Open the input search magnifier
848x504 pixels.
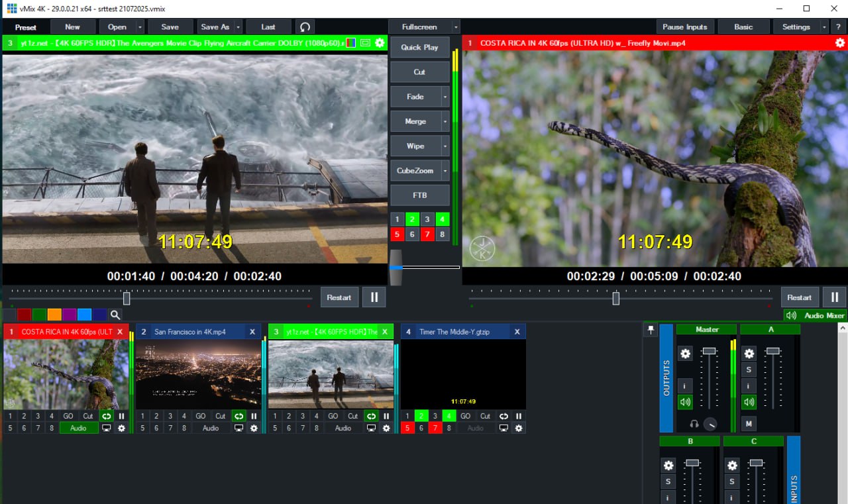click(x=115, y=315)
